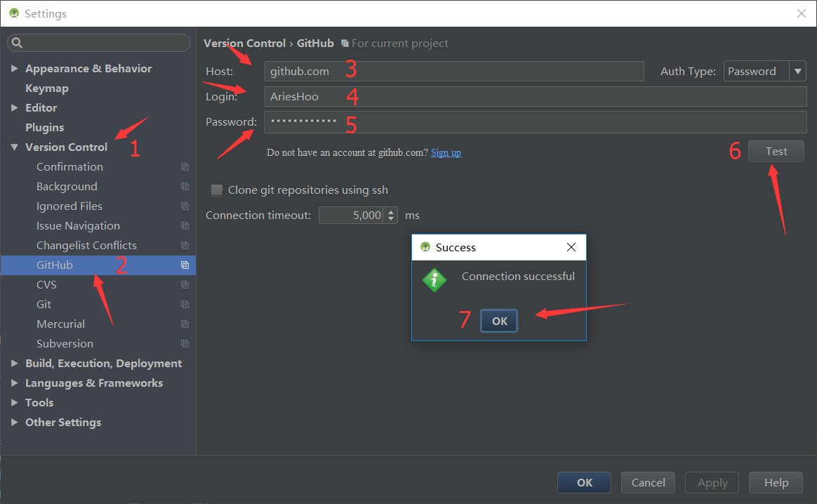Click the settings search box
Viewport: 817px width, 504px height.
(99, 43)
